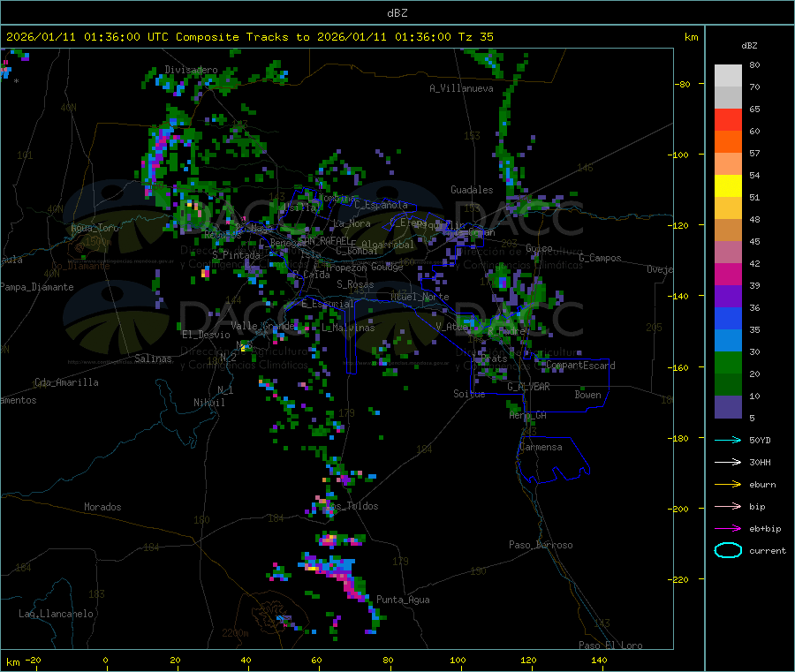Select the 'La_Nora' label on map
This screenshot has width=795, height=672.
click(x=352, y=223)
